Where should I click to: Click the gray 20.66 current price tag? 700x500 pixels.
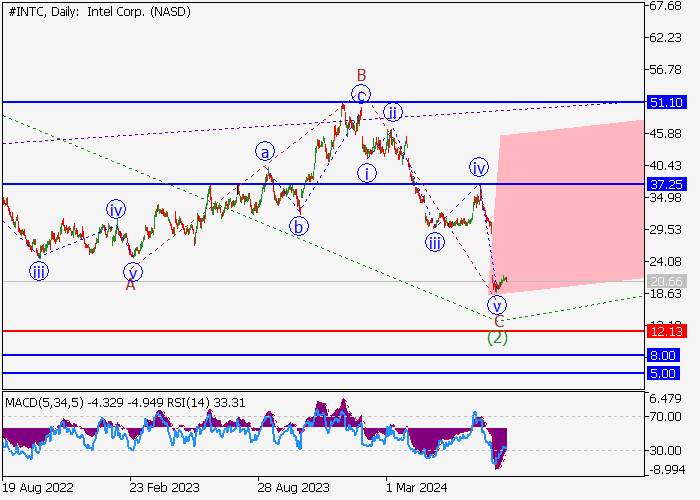(x=667, y=281)
